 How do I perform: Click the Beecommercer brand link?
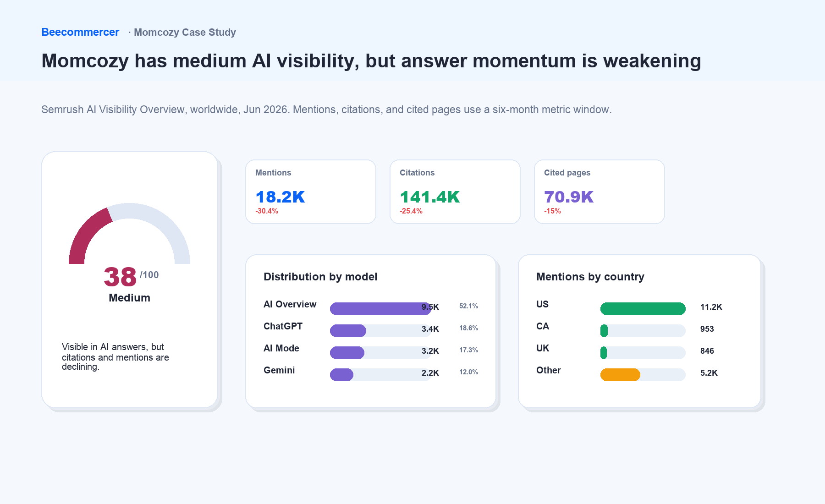[80, 32]
